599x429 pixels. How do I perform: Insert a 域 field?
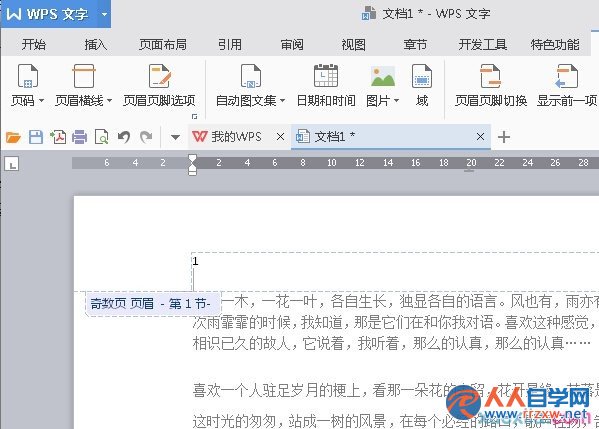pyautogui.click(x=422, y=86)
